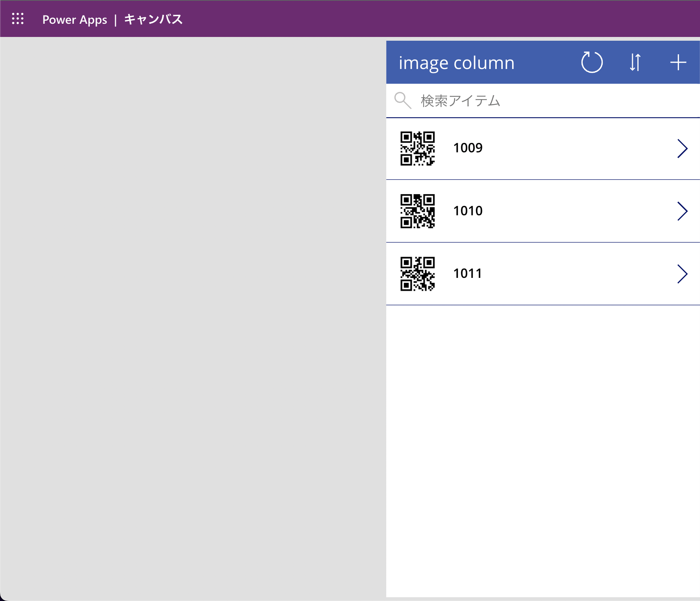This screenshot has width=700, height=601.
Task: Click the sort order arrows icon
Action: 635,62
